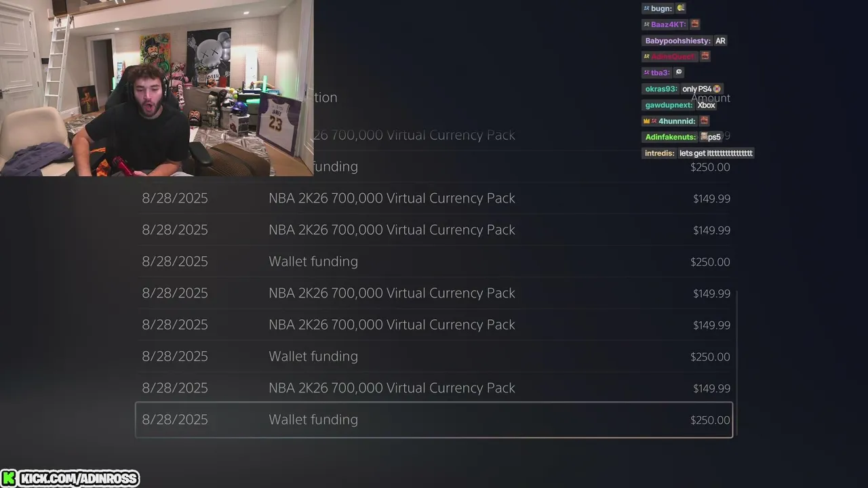This screenshot has width=868, height=488.
Task: Click the $250.00 amount in the highlighted row
Action: 710,420
